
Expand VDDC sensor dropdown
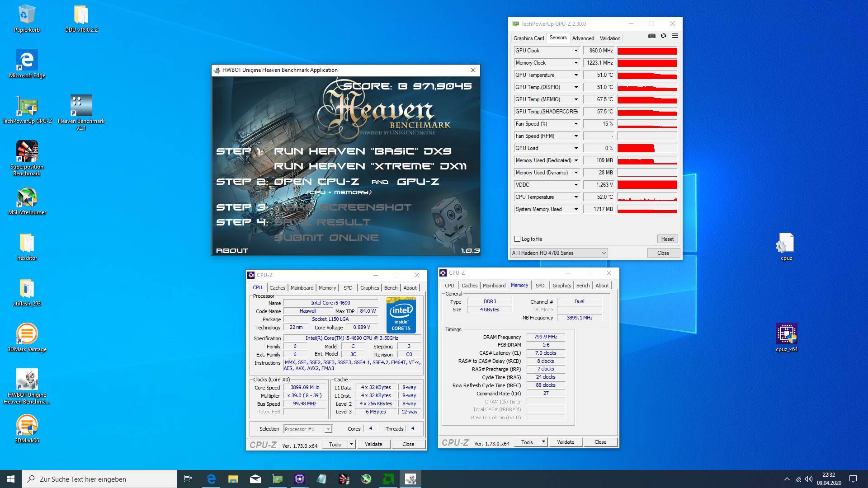576,185
